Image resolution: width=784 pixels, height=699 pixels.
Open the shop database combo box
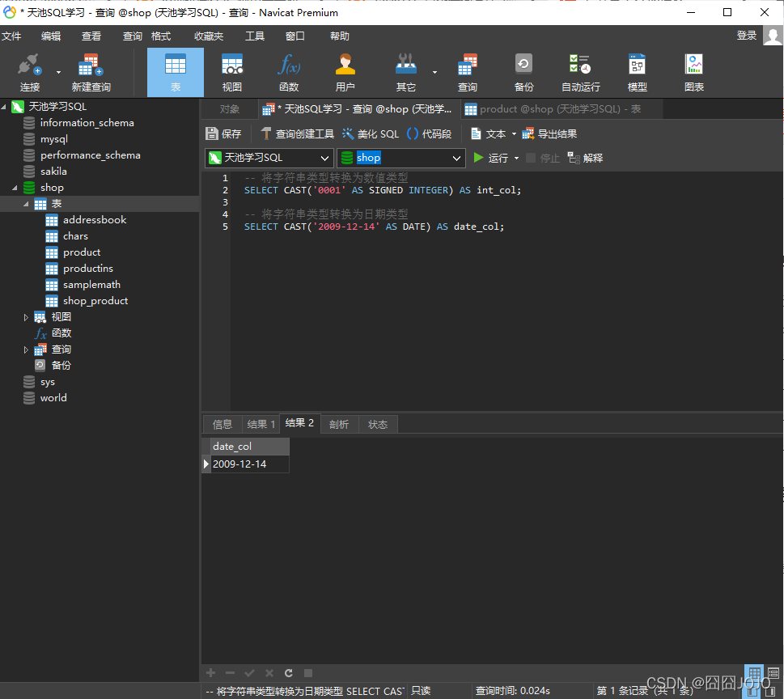click(x=401, y=158)
